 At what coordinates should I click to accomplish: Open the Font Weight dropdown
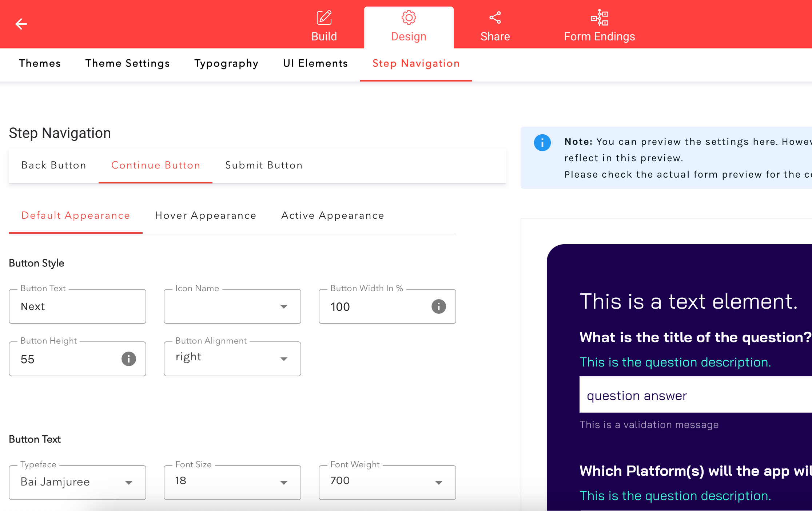[439, 483]
